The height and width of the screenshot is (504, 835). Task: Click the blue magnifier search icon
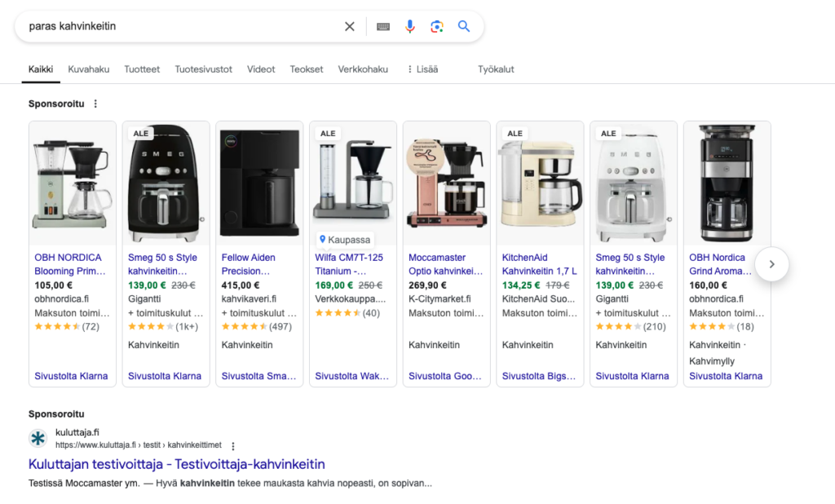click(x=463, y=25)
